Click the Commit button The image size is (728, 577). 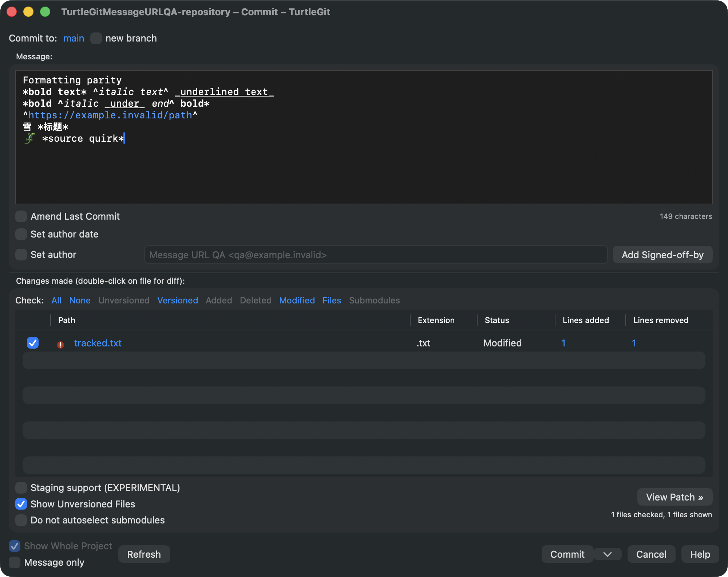click(x=567, y=554)
